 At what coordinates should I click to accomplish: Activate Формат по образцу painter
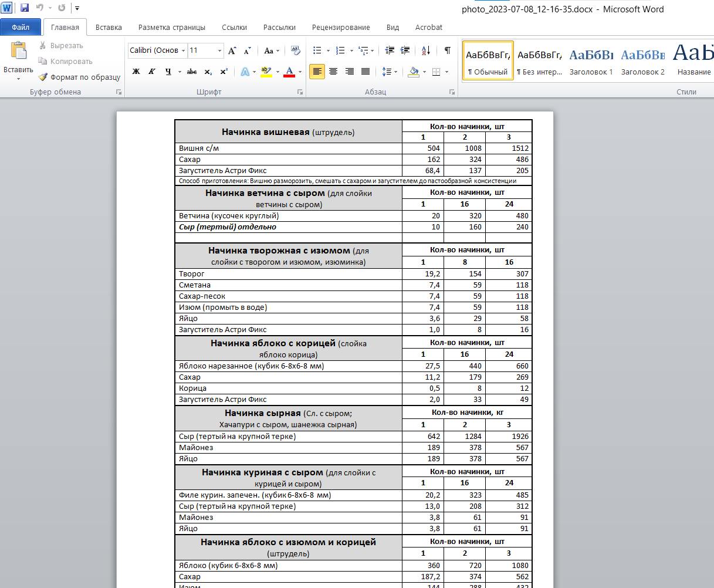point(79,77)
